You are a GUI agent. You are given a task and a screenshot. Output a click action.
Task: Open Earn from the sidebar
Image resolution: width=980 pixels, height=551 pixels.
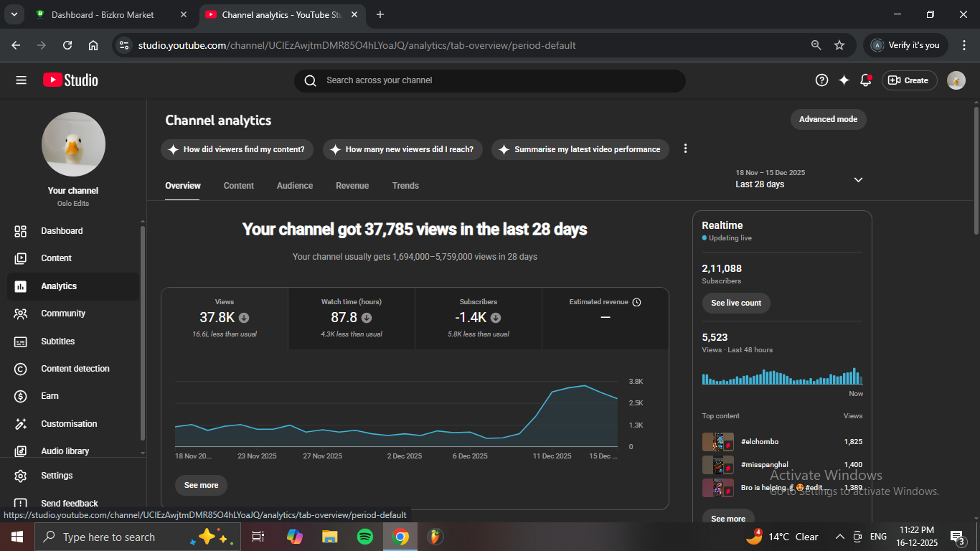click(x=50, y=396)
